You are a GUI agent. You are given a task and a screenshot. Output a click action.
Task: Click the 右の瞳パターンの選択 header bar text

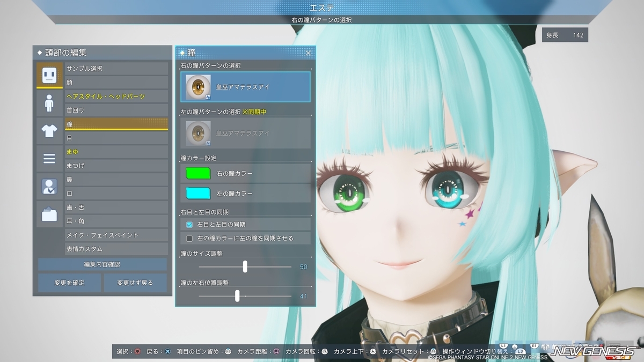(322, 20)
